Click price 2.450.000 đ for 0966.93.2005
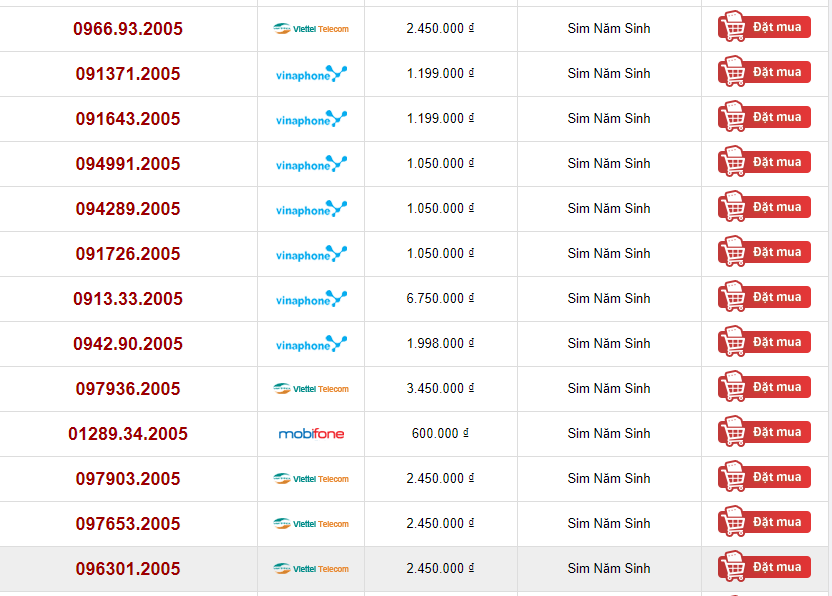 click(440, 28)
